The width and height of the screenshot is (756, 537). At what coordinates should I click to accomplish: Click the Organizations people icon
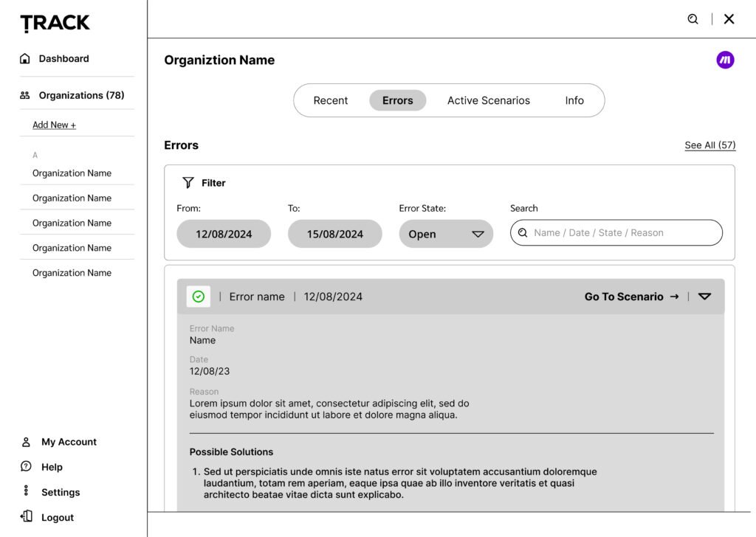point(25,95)
